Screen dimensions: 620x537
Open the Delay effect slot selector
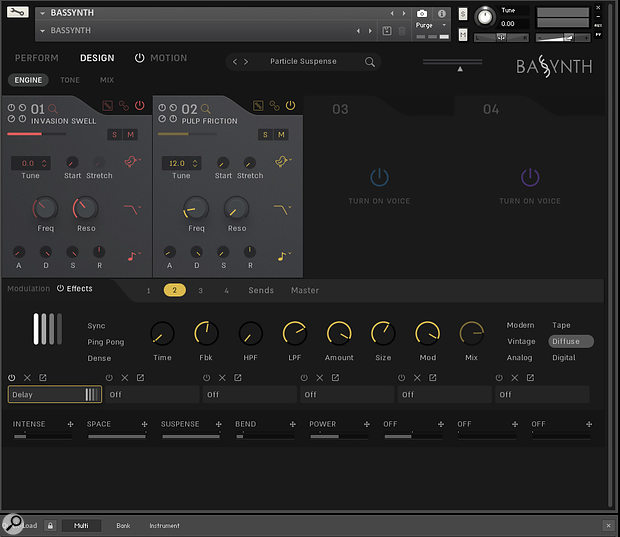coord(55,395)
